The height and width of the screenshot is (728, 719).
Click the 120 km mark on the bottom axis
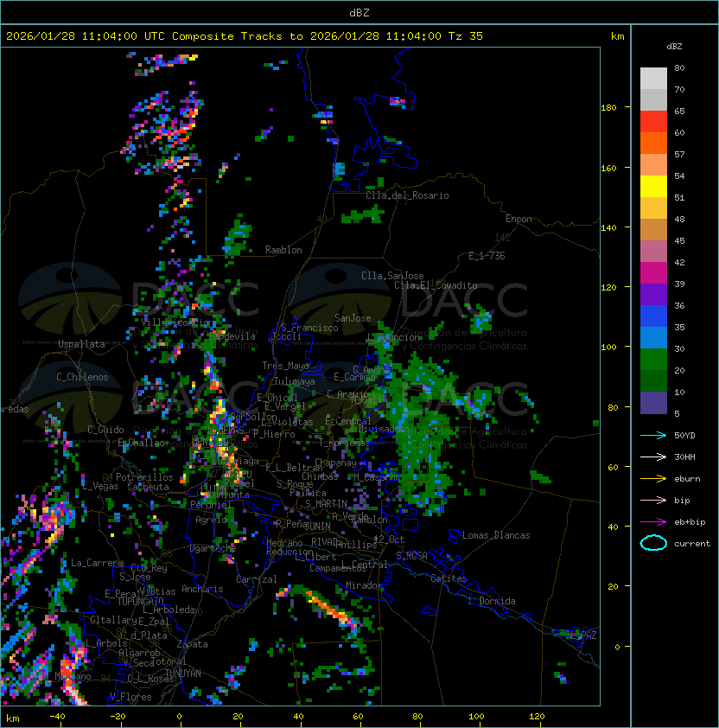[537, 717]
